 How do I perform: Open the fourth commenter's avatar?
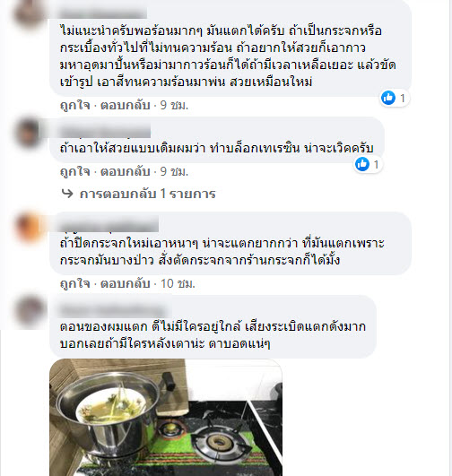[30, 311]
